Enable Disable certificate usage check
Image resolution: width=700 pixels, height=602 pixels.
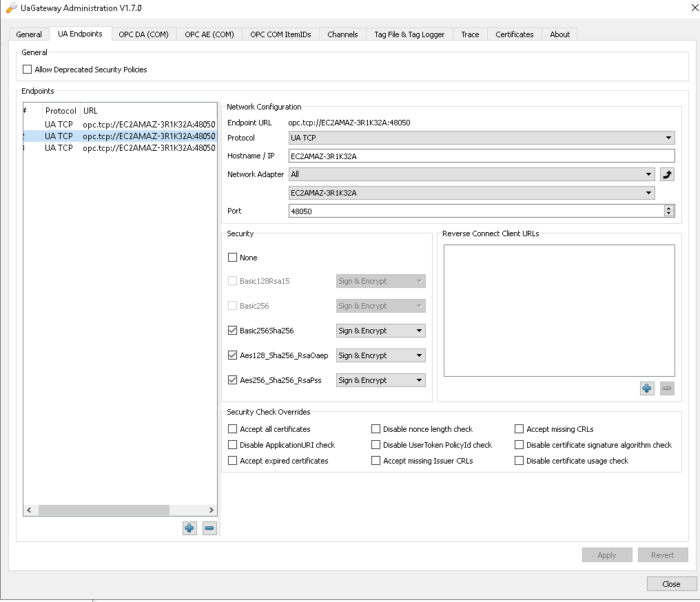tap(519, 461)
